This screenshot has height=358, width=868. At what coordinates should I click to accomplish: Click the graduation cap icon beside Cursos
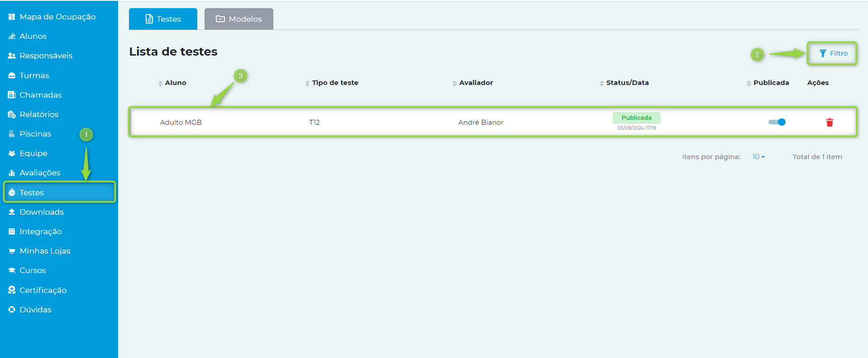12,270
